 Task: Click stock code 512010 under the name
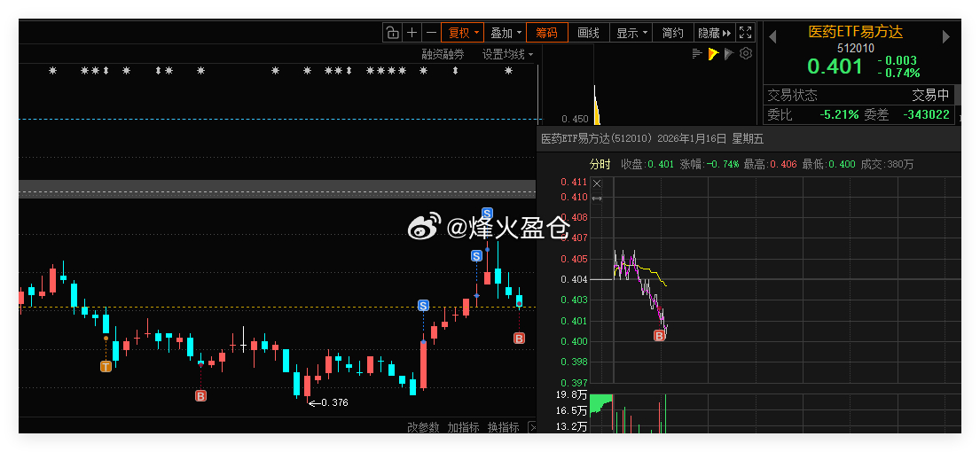point(856,48)
